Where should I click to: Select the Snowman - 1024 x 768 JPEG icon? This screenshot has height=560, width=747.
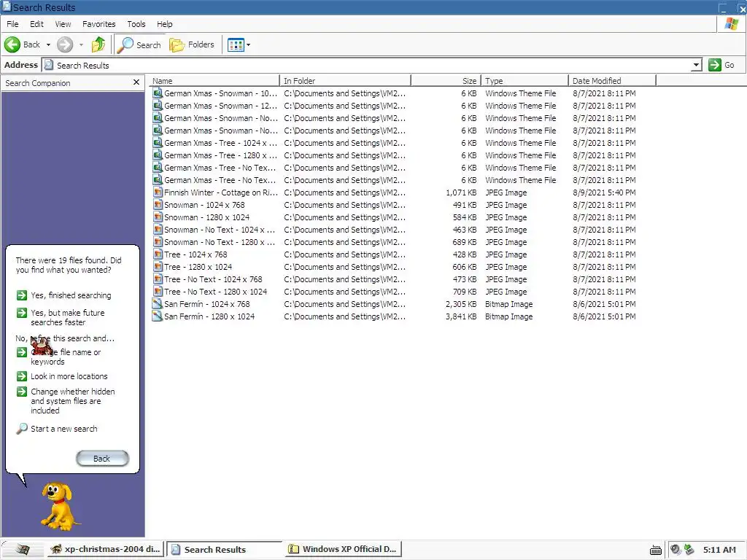[x=158, y=205]
